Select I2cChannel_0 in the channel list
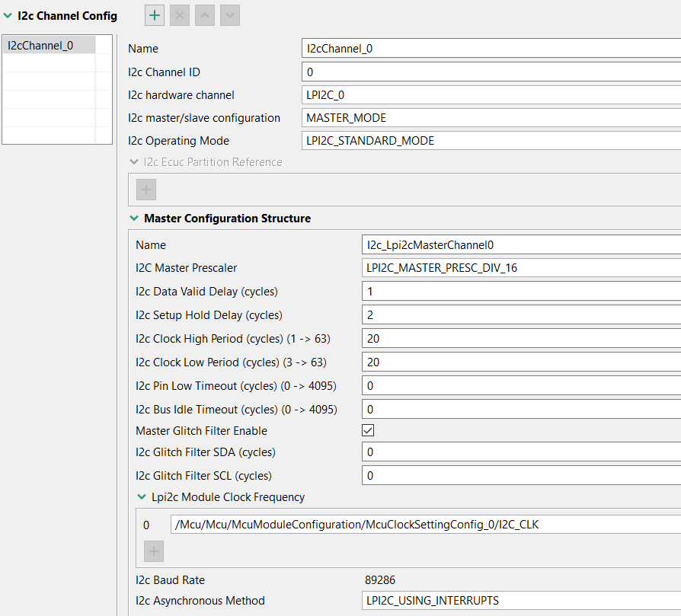Image resolution: width=681 pixels, height=616 pixels. pyautogui.click(x=41, y=45)
